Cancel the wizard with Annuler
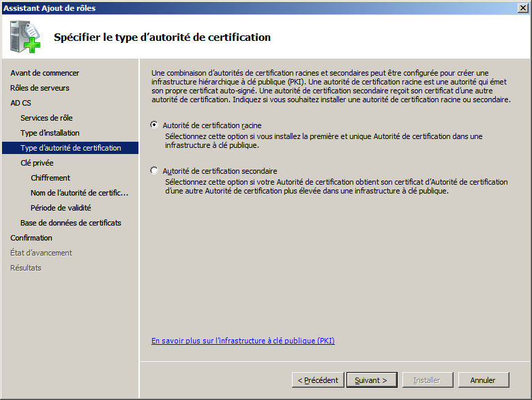The width and height of the screenshot is (532, 400). click(483, 380)
